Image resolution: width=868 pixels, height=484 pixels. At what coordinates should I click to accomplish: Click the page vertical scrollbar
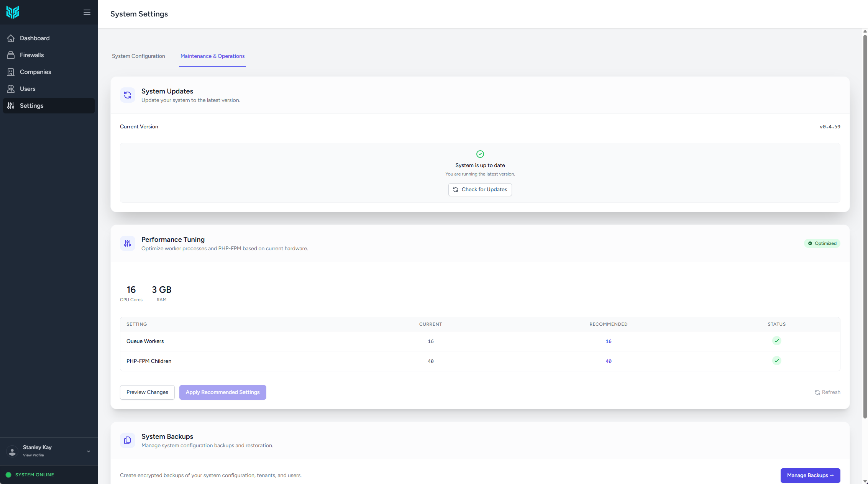[865, 226]
